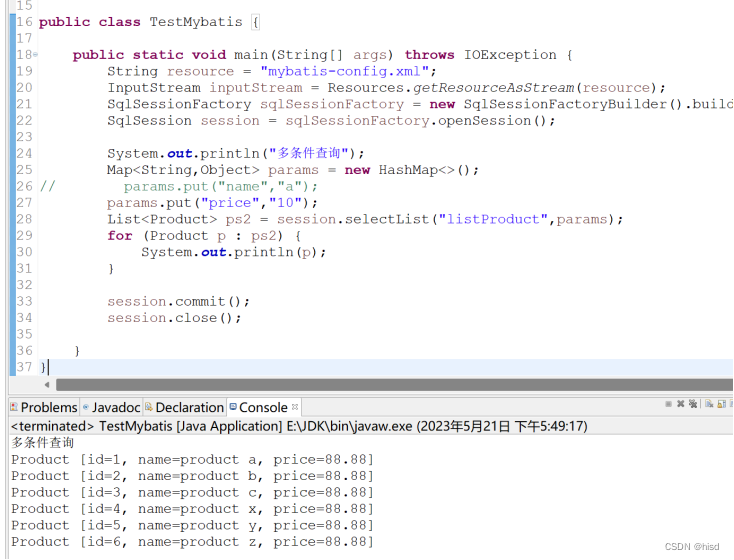Click getResourceAsStream on line 20
734x560 pixels.
pyautogui.click(x=493, y=88)
